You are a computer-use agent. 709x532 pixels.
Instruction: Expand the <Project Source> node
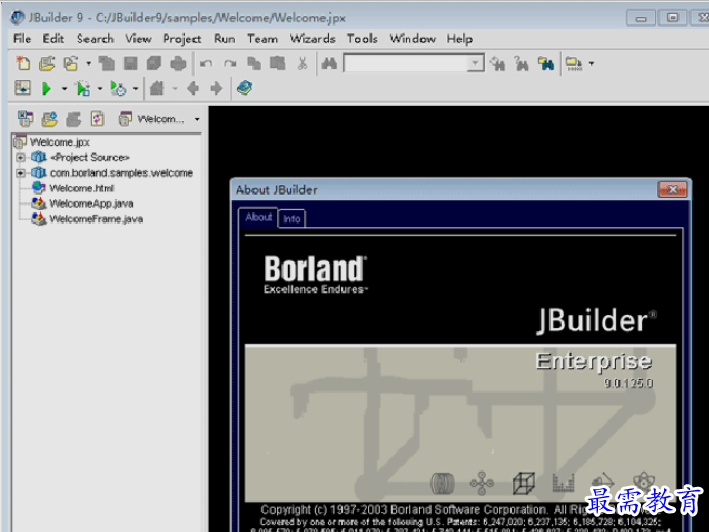point(20,157)
